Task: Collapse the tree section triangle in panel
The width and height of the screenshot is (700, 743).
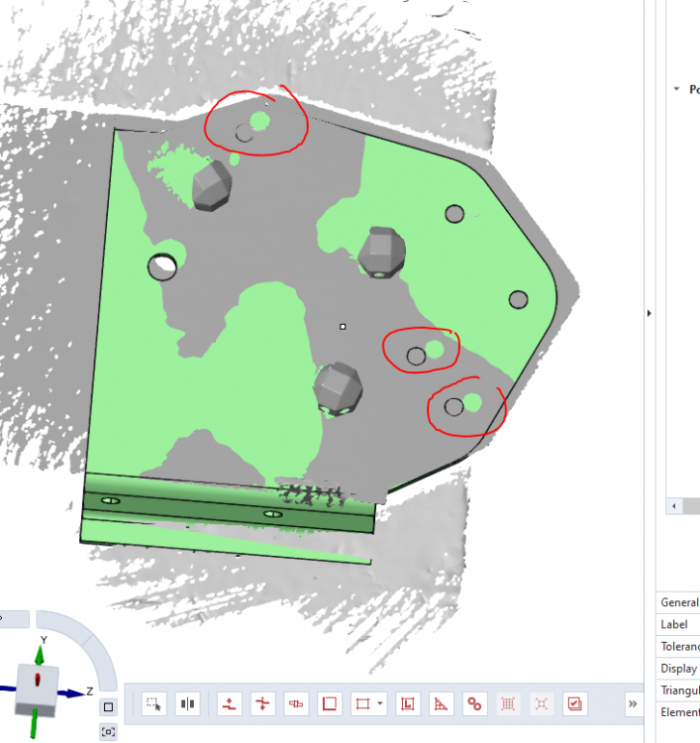Action: (677, 89)
